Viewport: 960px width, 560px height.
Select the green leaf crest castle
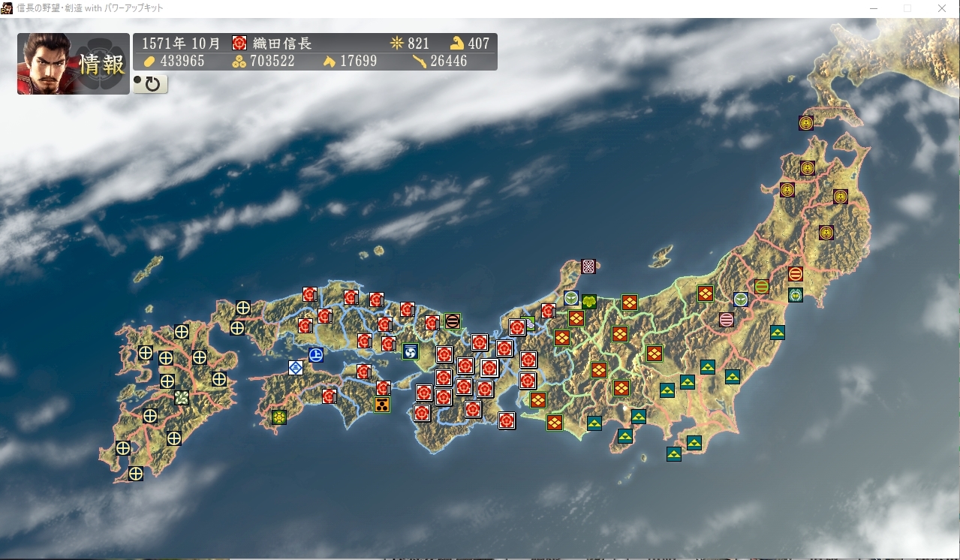[589, 301]
